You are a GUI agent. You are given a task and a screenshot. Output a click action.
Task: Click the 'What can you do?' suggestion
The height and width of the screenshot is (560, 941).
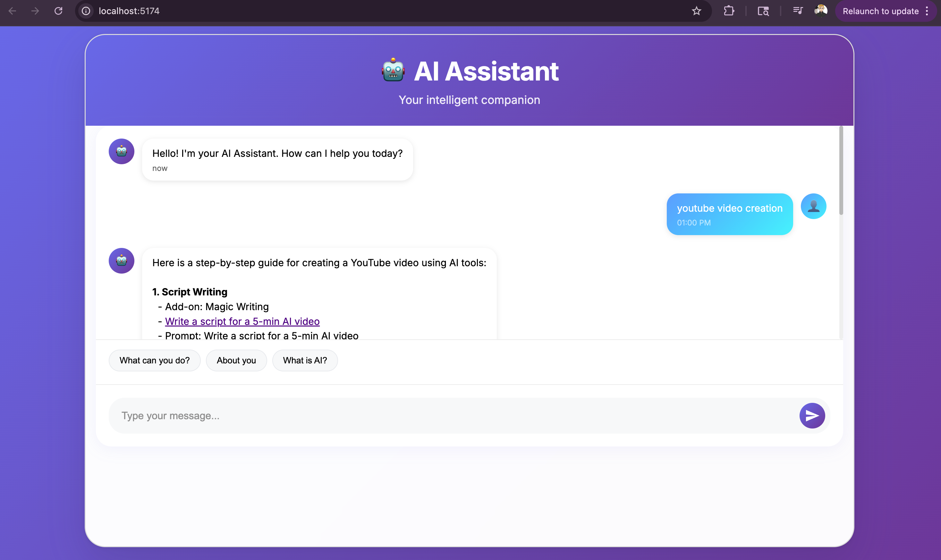[154, 361]
